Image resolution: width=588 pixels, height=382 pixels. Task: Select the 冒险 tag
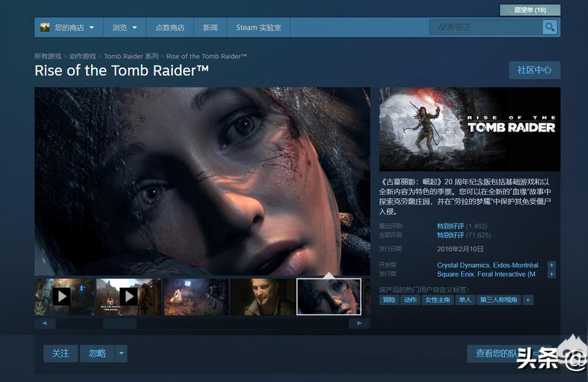pos(389,300)
